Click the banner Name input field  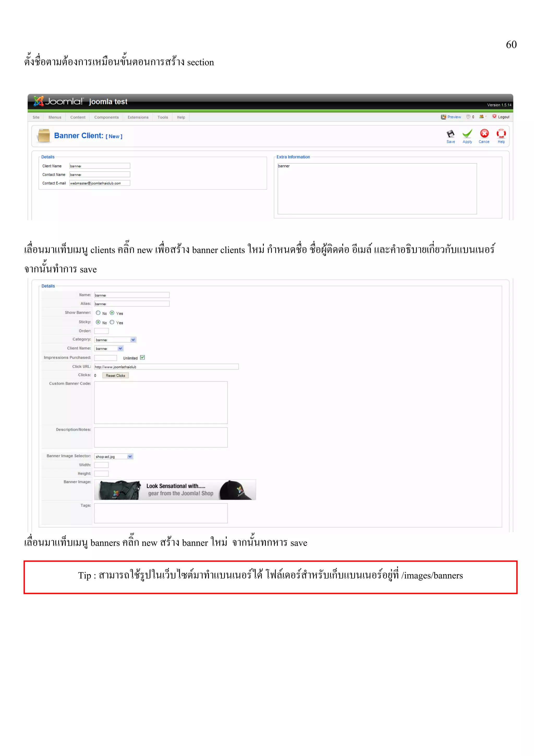point(132,295)
